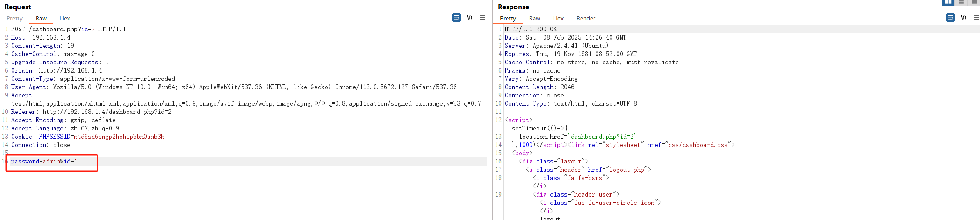Select the Raw tab in Request panel

41,18
